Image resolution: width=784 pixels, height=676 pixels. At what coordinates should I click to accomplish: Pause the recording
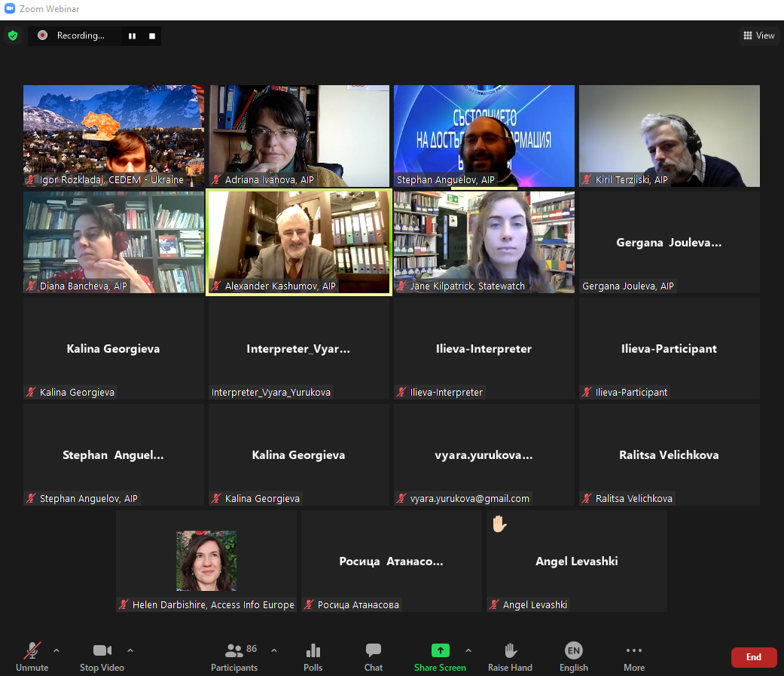pyautogui.click(x=132, y=36)
